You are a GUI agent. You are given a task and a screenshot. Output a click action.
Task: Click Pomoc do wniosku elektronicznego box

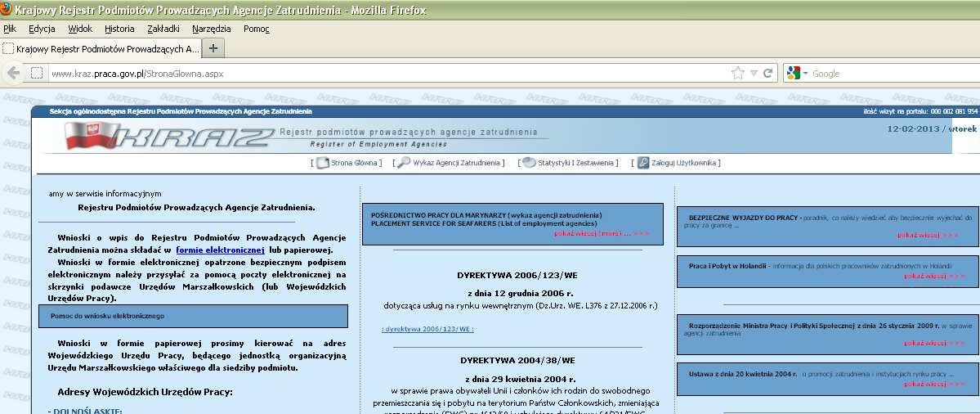(x=193, y=316)
